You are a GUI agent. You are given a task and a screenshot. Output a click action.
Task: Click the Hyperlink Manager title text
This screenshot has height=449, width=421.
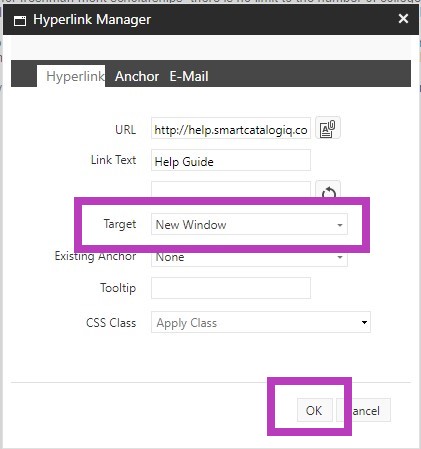[92, 20]
